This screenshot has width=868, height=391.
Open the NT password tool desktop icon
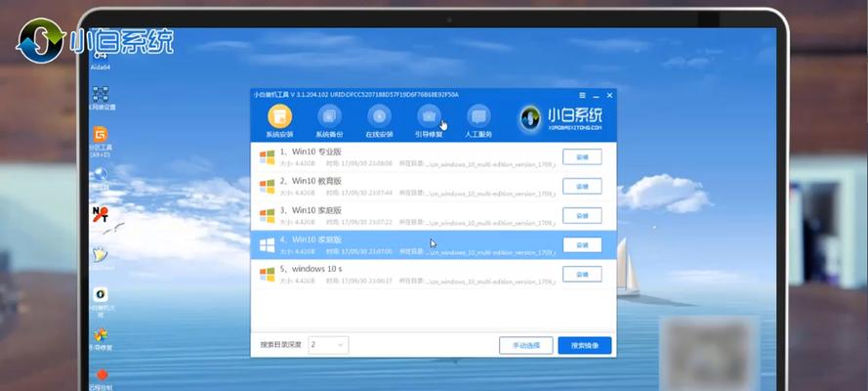100,214
